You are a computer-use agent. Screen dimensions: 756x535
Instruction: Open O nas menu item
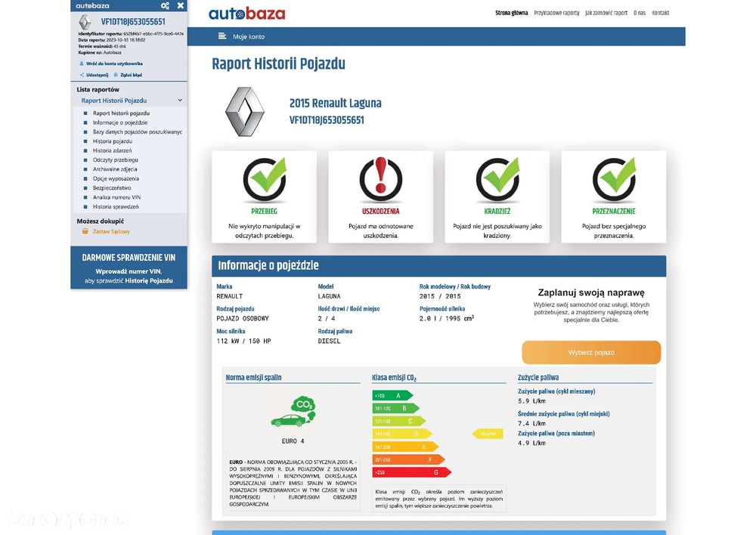pos(640,13)
